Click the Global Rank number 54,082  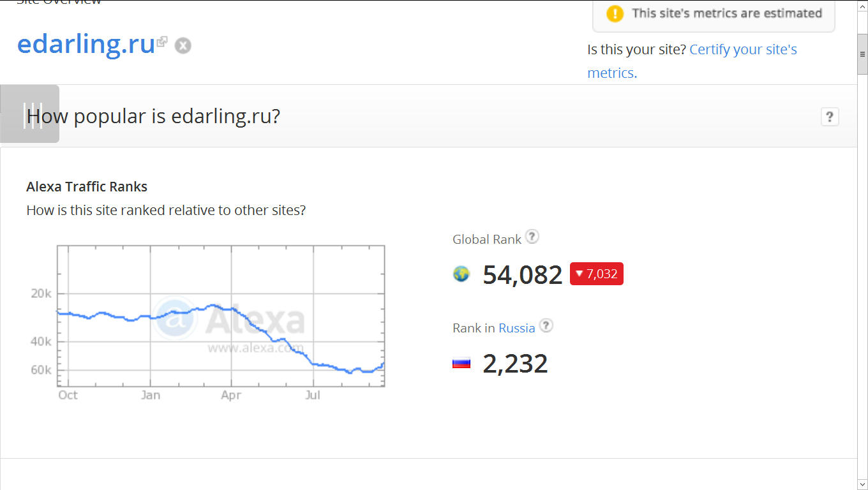click(x=523, y=274)
